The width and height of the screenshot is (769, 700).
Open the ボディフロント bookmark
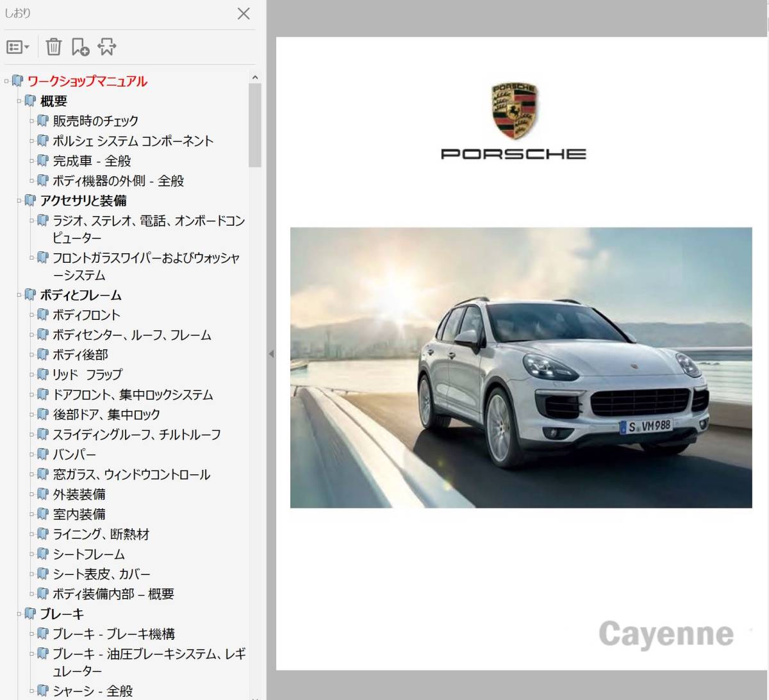[87, 315]
